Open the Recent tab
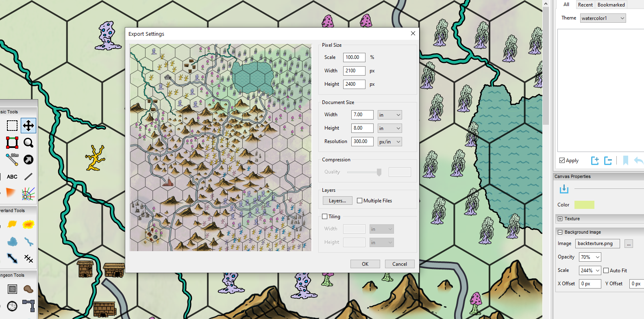644x319 pixels. tap(585, 5)
